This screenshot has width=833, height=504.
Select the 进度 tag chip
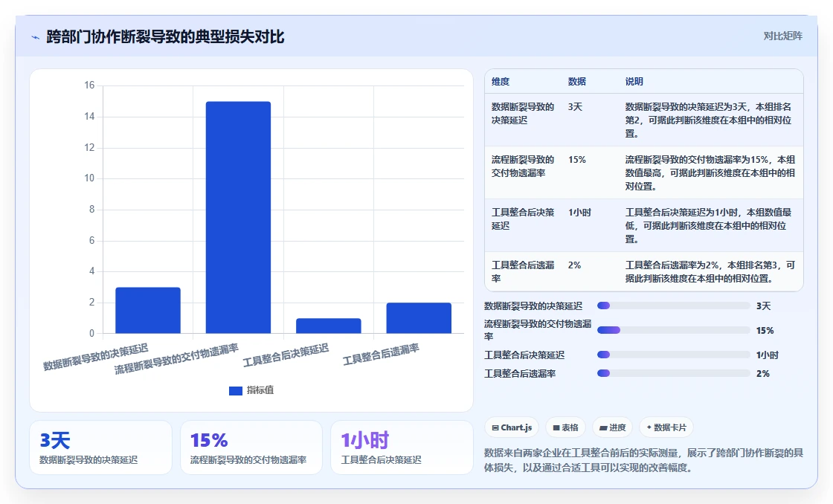point(613,427)
